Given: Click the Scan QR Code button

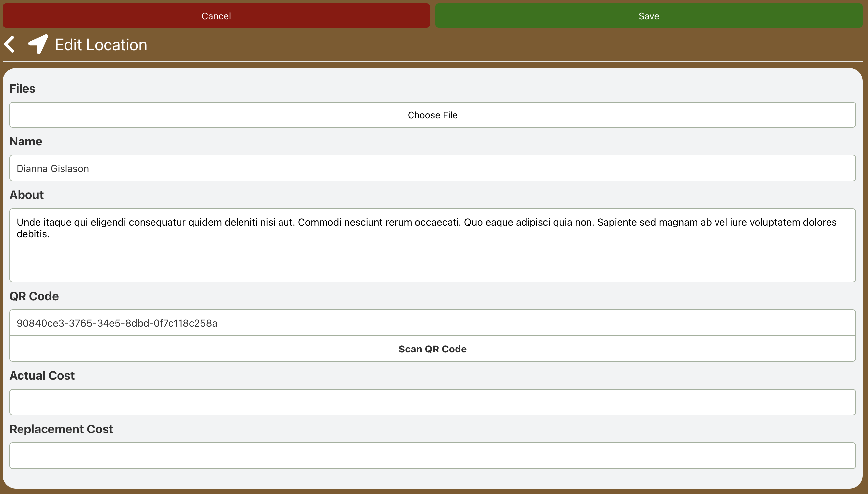Looking at the screenshot, I should pos(432,349).
